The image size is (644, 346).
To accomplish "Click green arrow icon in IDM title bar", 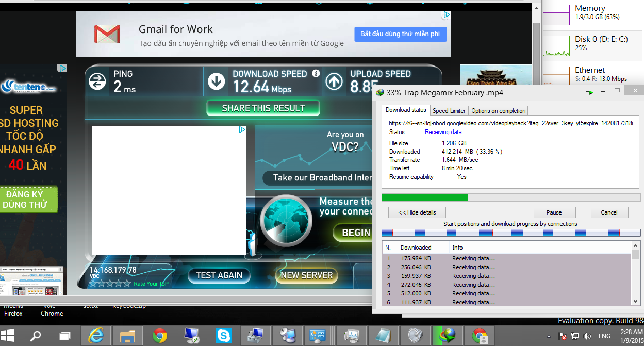I will click(590, 93).
